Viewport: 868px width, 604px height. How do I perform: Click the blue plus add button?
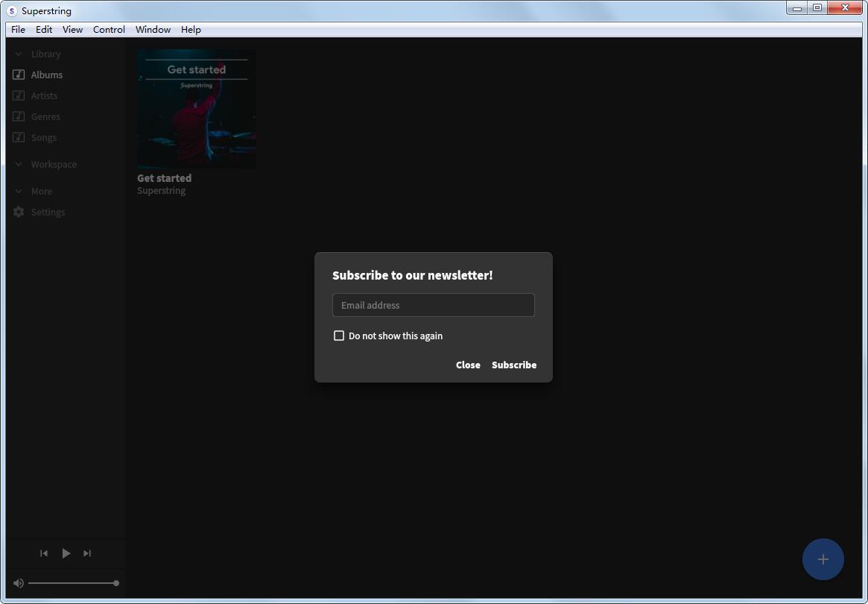pyautogui.click(x=823, y=559)
